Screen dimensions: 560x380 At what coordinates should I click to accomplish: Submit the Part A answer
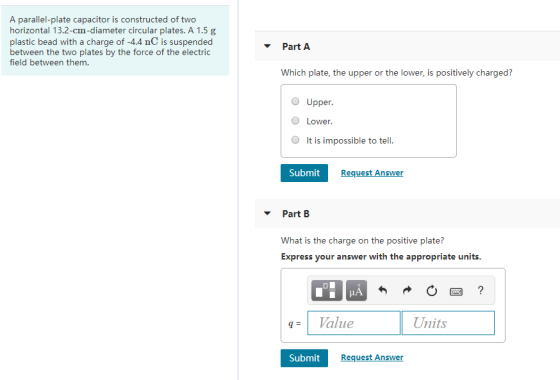pos(304,173)
